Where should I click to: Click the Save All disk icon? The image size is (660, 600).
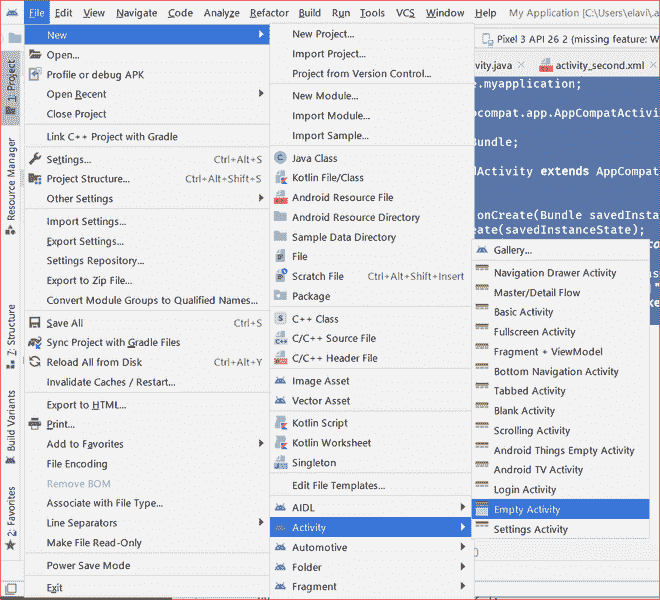36,323
